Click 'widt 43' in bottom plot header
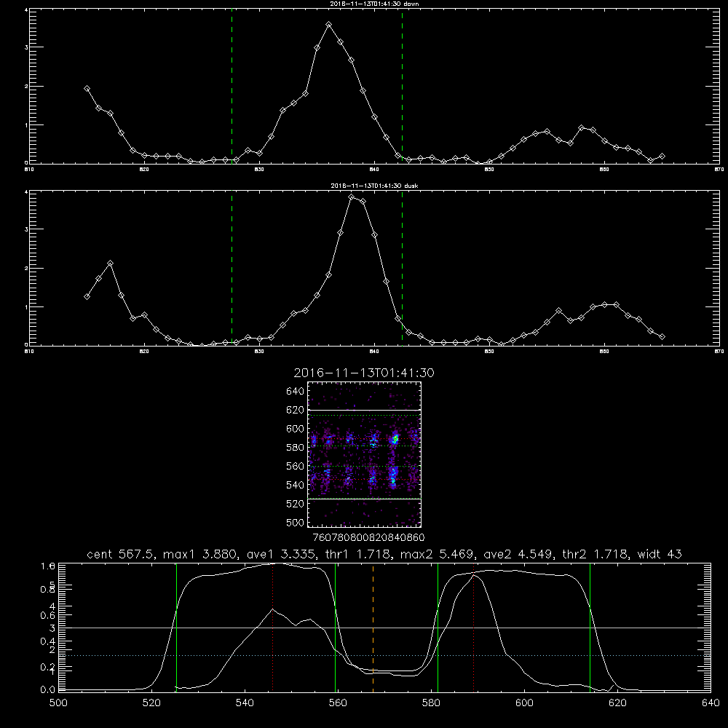Image resolution: width=728 pixels, height=728 pixels. 660,554
